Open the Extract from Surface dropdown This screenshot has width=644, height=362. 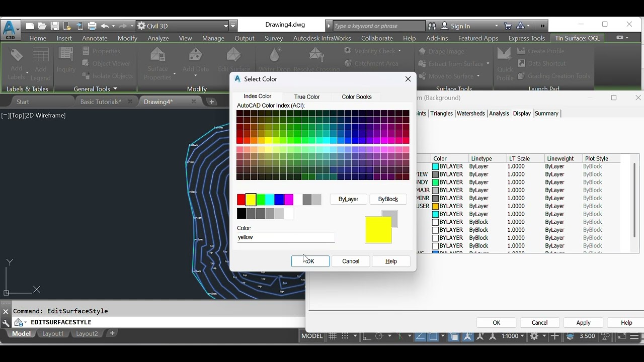[488, 64]
